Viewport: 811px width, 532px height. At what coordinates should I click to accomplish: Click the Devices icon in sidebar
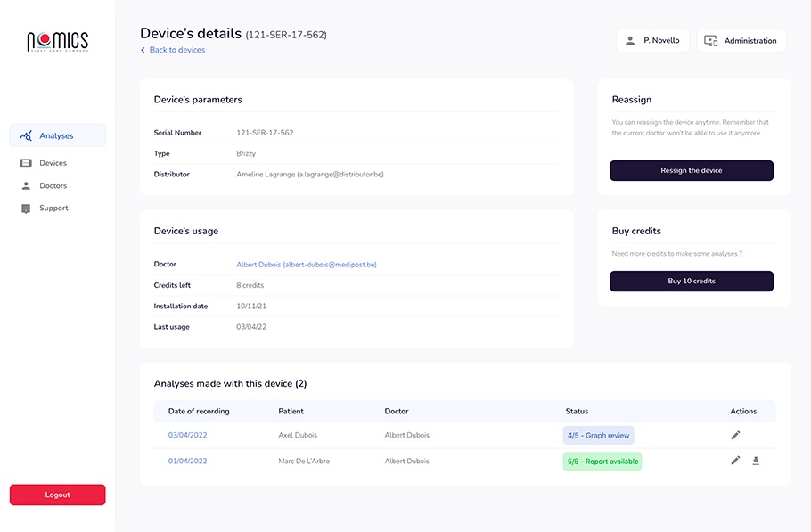point(26,163)
